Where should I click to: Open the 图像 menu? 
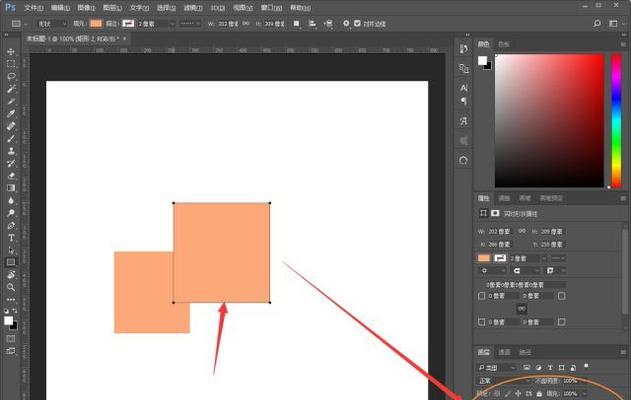[x=86, y=8]
